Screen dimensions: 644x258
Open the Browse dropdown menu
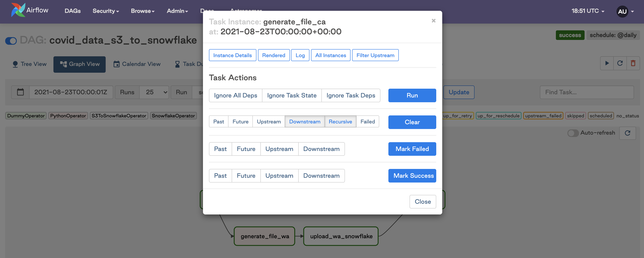143,11
